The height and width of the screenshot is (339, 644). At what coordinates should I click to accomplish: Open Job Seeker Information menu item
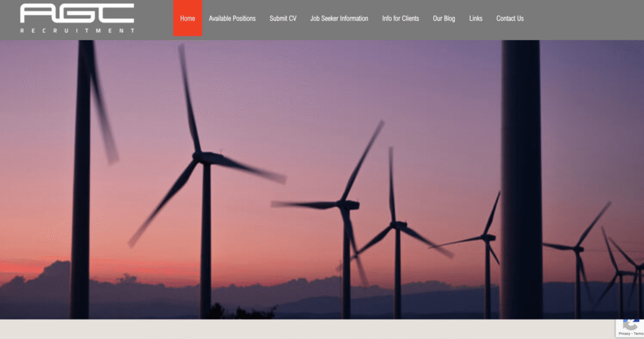click(339, 18)
